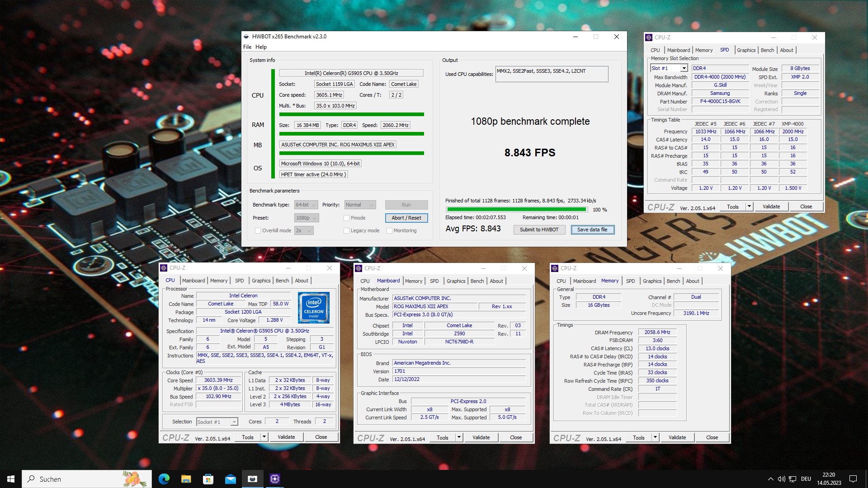
Task: Toggle the Monitoring checkbox
Action: [x=389, y=230]
